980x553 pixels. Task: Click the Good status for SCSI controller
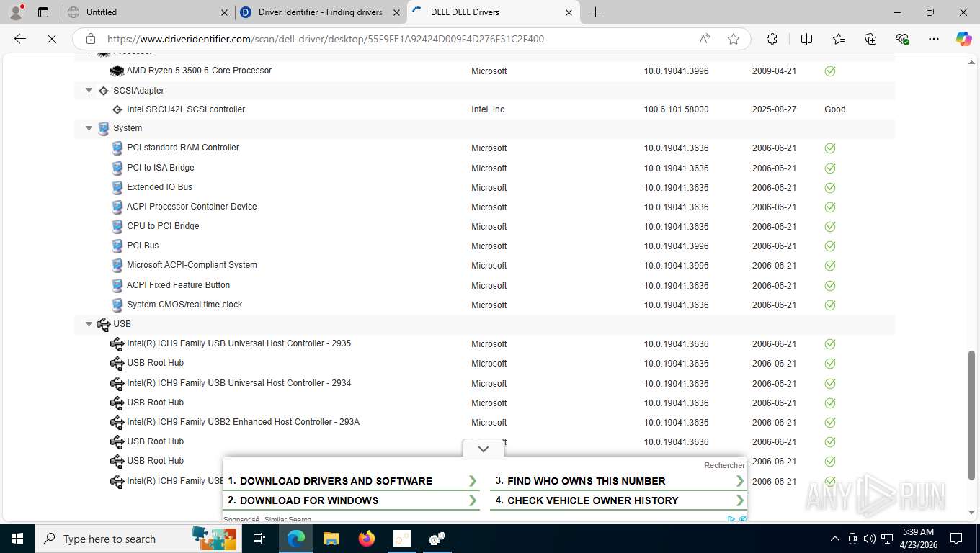tap(835, 109)
